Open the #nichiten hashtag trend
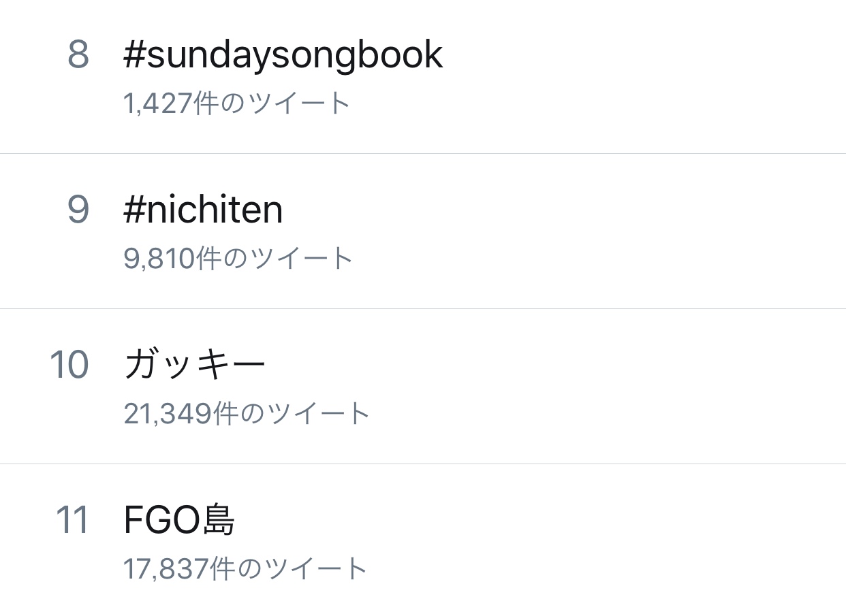846x616 pixels. tap(203, 210)
